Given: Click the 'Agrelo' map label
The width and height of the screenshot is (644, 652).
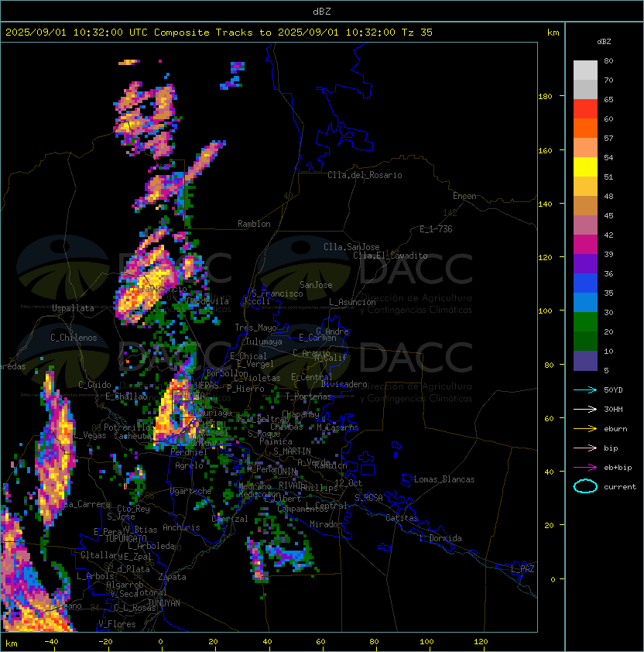Looking at the screenshot, I should 189,465.
